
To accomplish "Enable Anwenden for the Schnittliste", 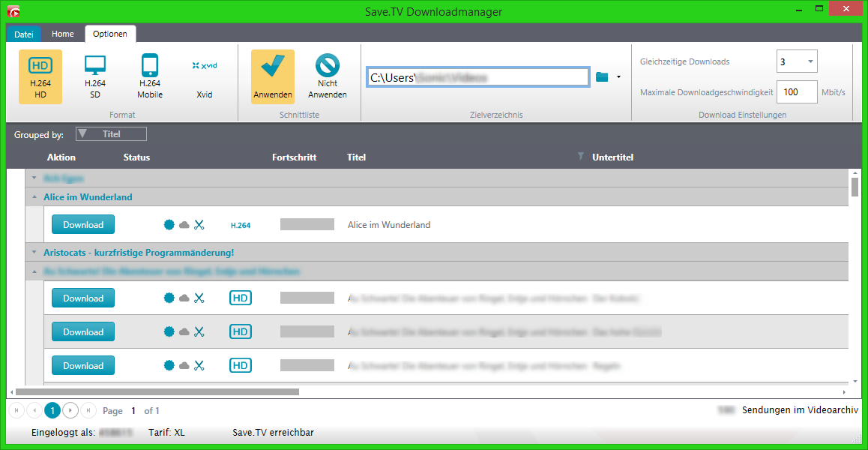I will [273, 76].
